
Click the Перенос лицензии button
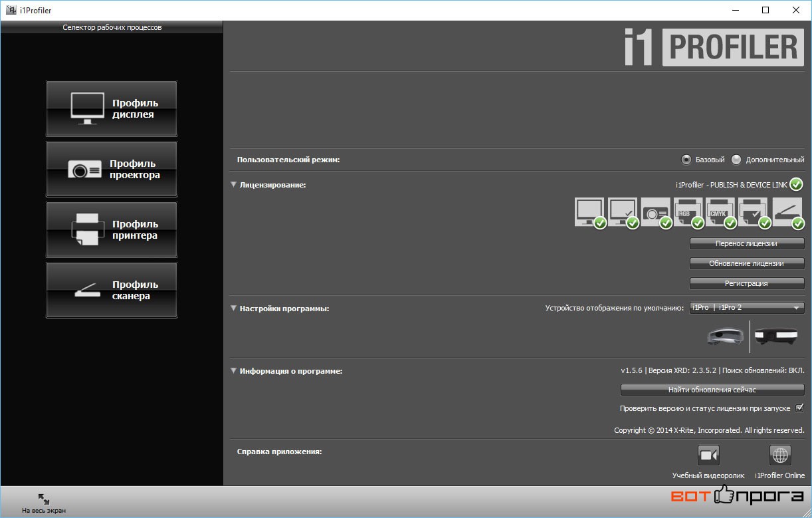[x=747, y=243]
